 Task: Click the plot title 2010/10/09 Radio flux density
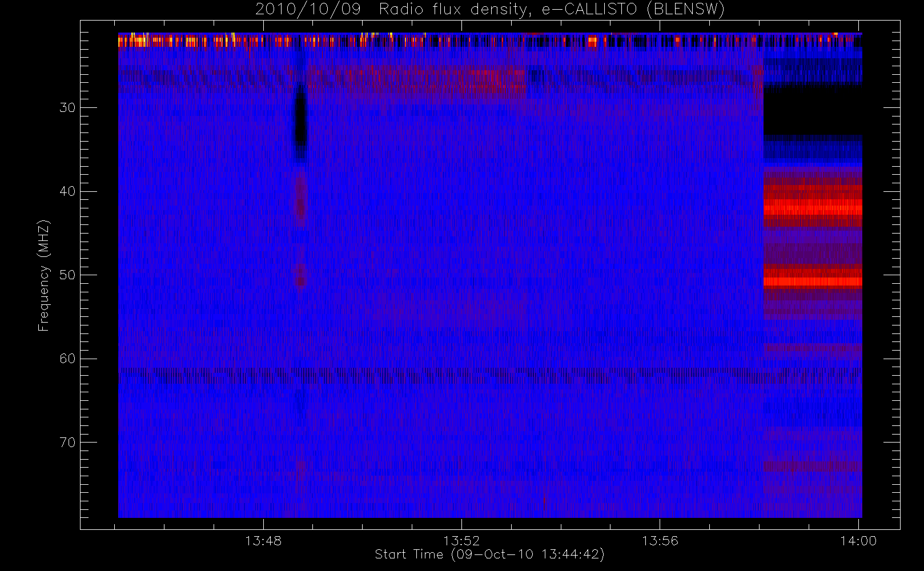coord(490,9)
